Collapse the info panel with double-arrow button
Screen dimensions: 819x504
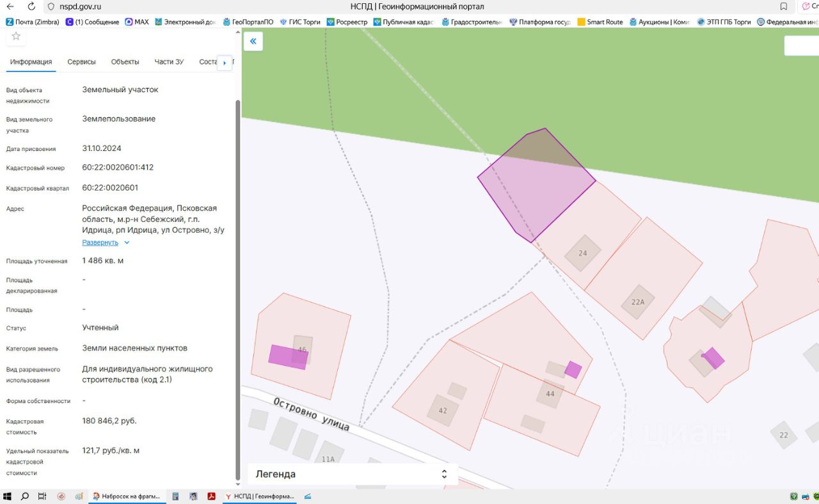click(x=253, y=42)
